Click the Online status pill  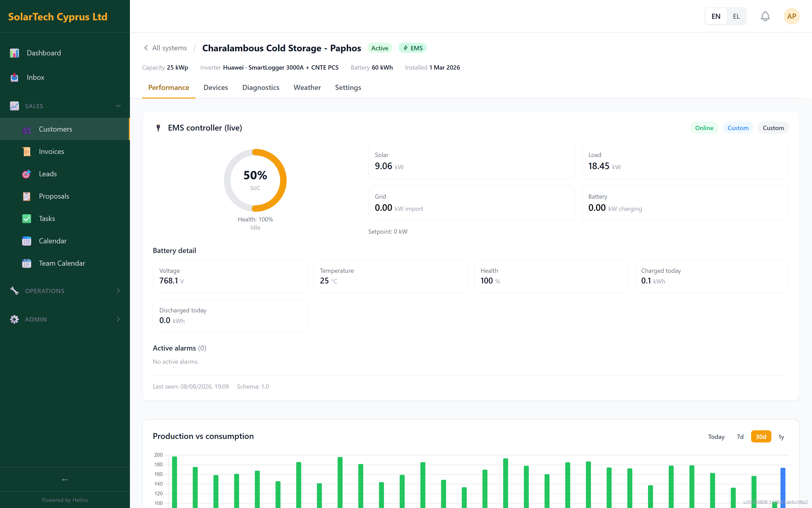coord(704,128)
